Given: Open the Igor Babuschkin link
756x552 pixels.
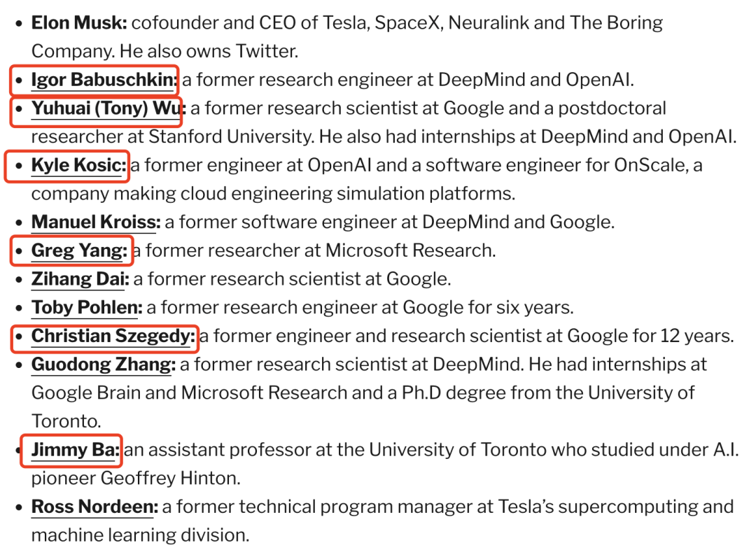Looking at the screenshot, I should click(x=104, y=80).
